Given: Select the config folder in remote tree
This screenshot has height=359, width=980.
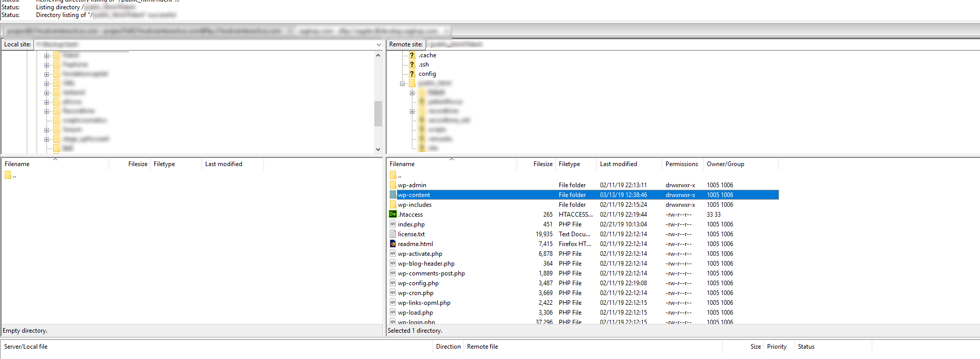Looking at the screenshot, I should coord(427,74).
